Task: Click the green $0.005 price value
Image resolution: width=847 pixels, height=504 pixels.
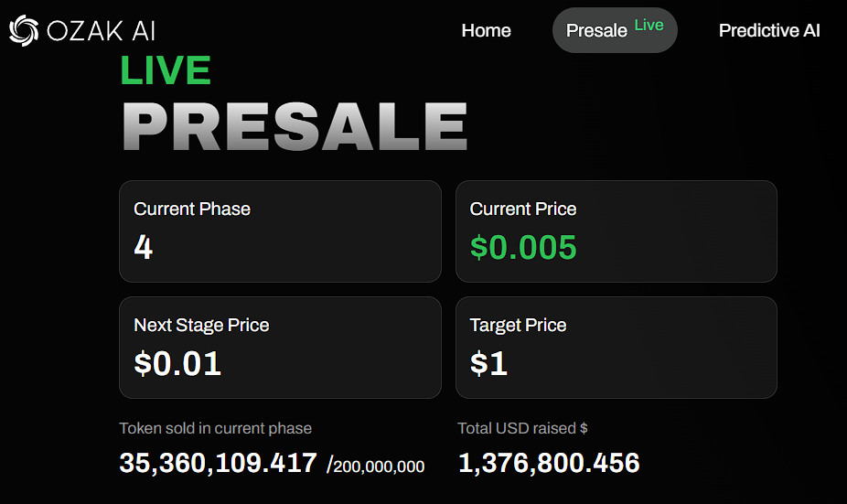Action: (523, 247)
